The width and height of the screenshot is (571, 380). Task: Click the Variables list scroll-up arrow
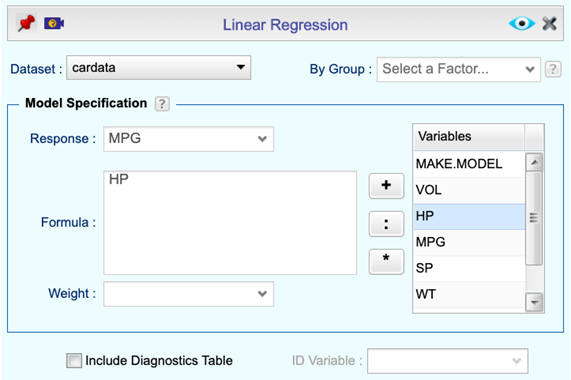[534, 162]
